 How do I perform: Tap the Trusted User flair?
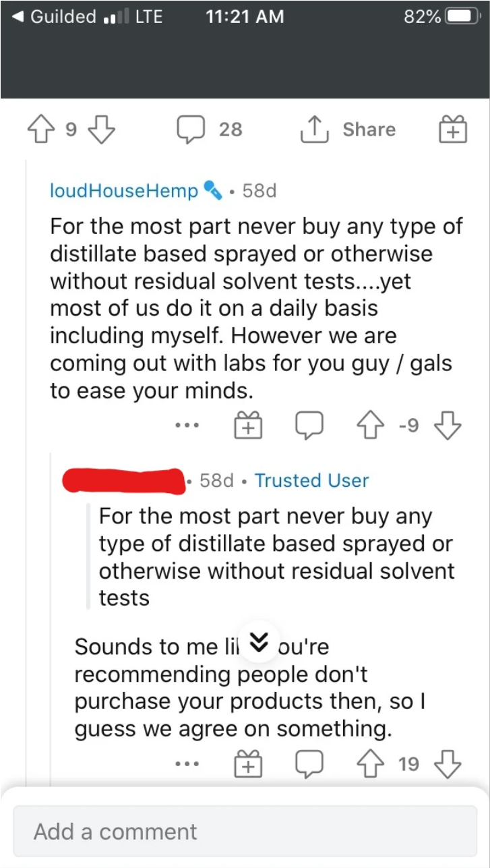312,480
